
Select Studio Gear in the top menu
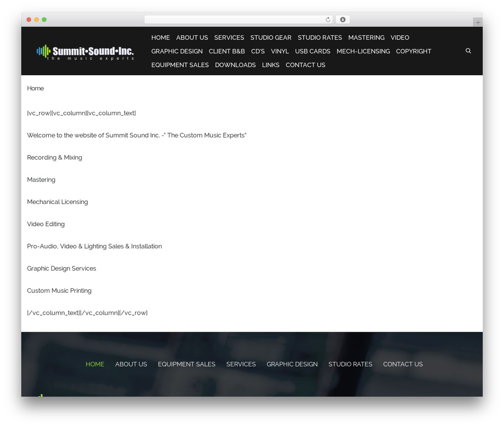(x=271, y=37)
